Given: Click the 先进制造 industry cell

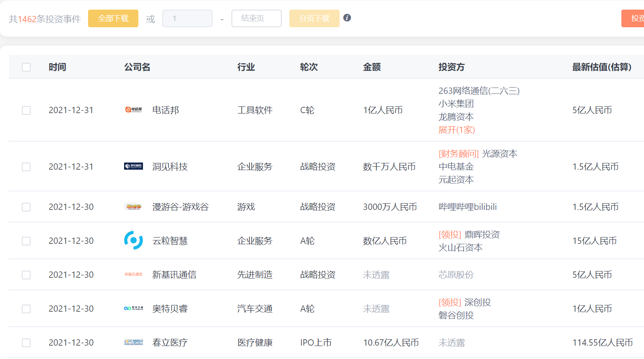Looking at the screenshot, I should [255, 275].
